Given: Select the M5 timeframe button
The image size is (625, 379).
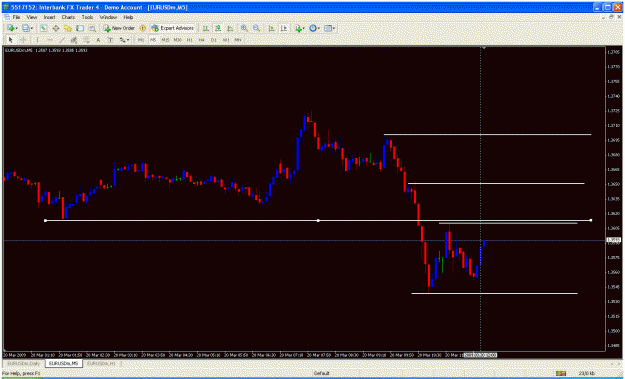Looking at the screenshot, I should [153, 40].
